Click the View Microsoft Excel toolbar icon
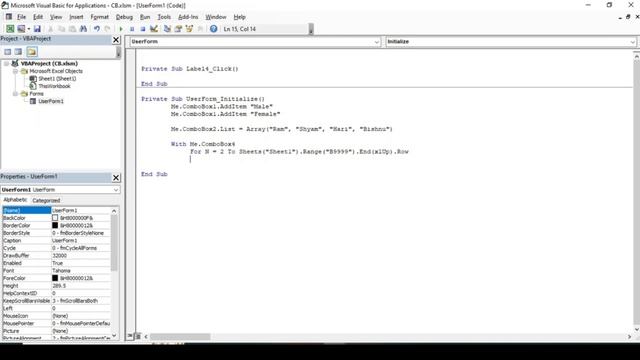This screenshot has width=640, height=360. click(10, 29)
